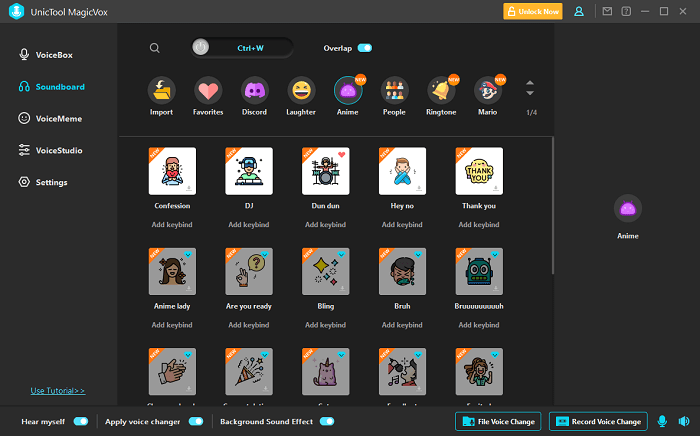Open the user account icon
This screenshot has height=436, width=700.
579,12
